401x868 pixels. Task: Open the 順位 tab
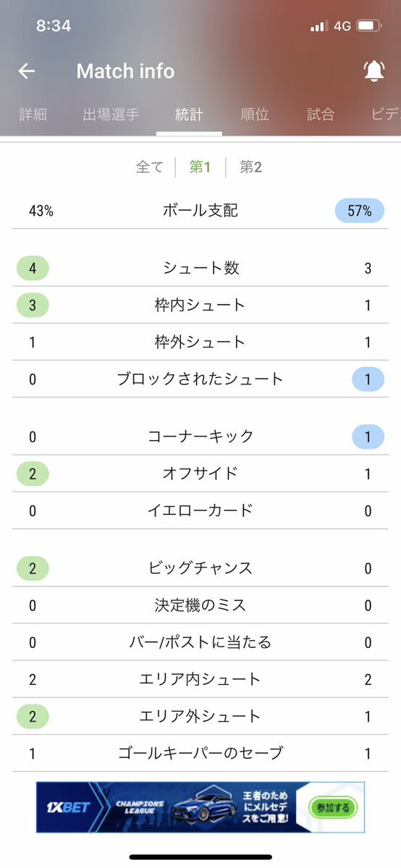pos(255,114)
